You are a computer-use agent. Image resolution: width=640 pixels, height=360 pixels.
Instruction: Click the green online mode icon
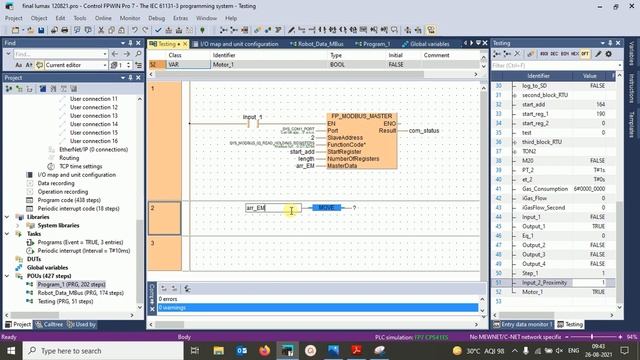coord(202,30)
